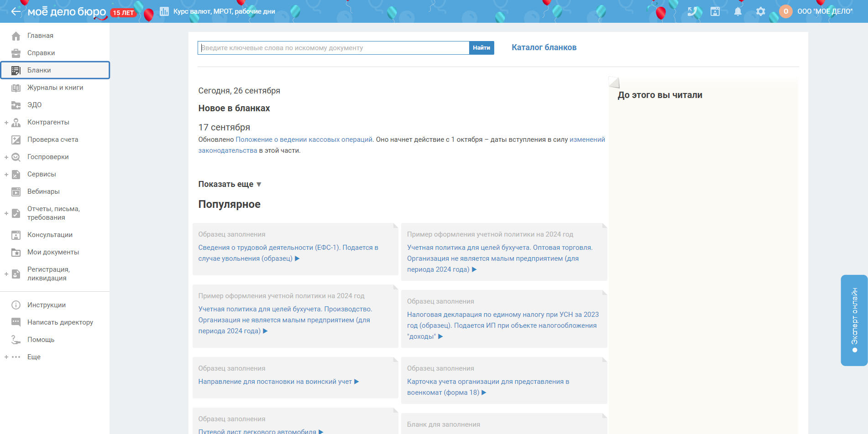Expand Отчеты, письма, требования plus sign
This screenshot has width=868, height=434.
(6, 213)
